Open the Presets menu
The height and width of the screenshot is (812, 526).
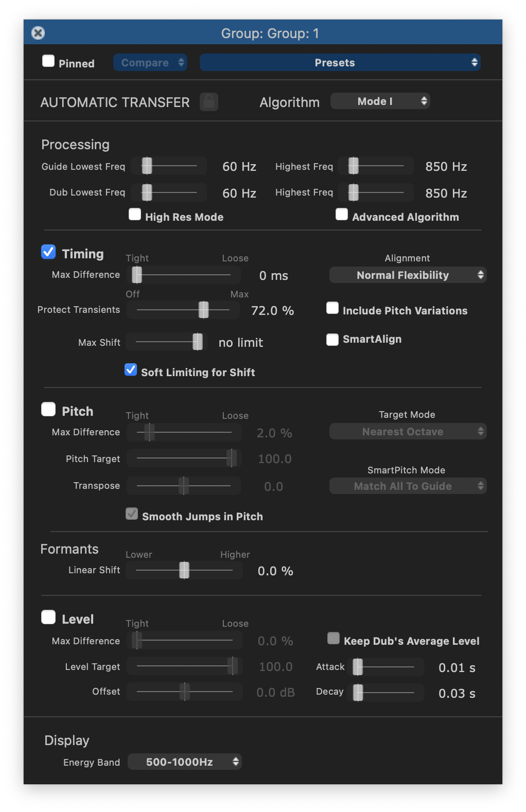pos(340,63)
